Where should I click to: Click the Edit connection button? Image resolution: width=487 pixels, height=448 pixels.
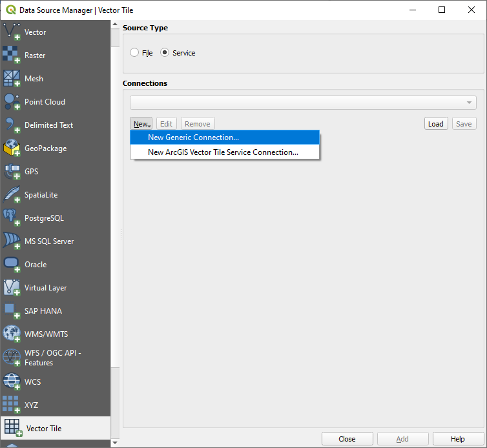[167, 123]
